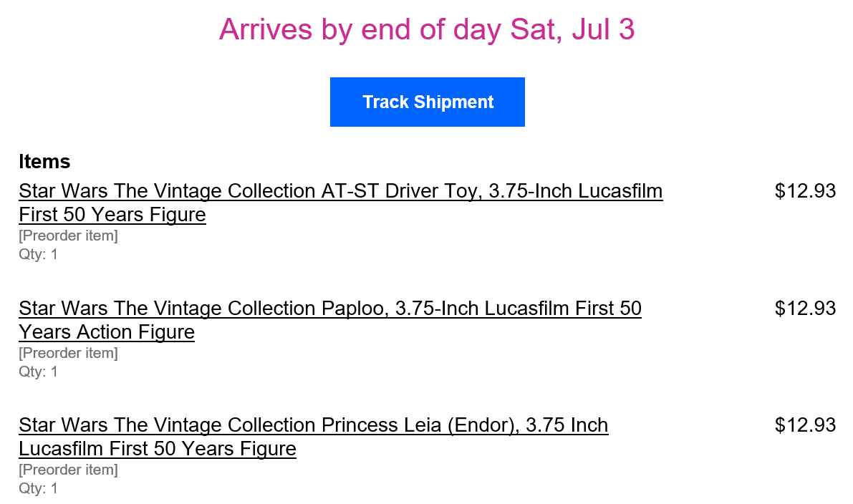Click the $12.93 price for AT-ST Driver

click(805, 191)
